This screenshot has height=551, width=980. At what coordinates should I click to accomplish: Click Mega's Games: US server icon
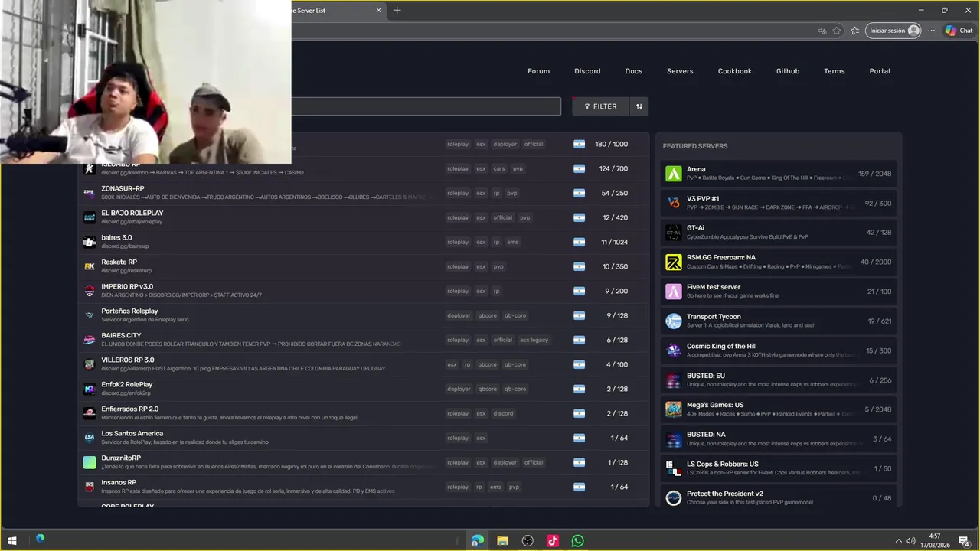pyautogui.click(x=674, y=409)
